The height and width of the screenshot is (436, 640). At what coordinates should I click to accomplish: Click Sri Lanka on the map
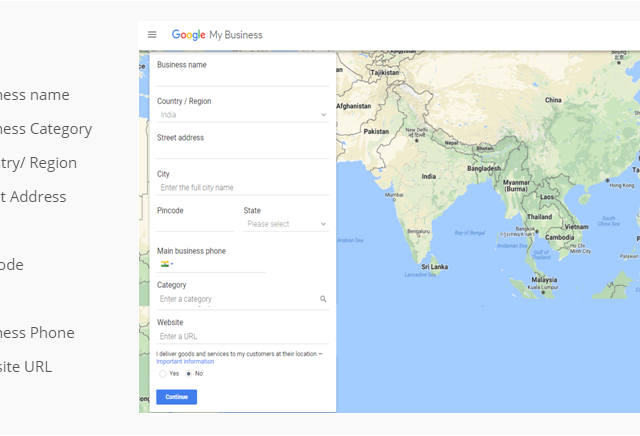click(x=433, y=268)
